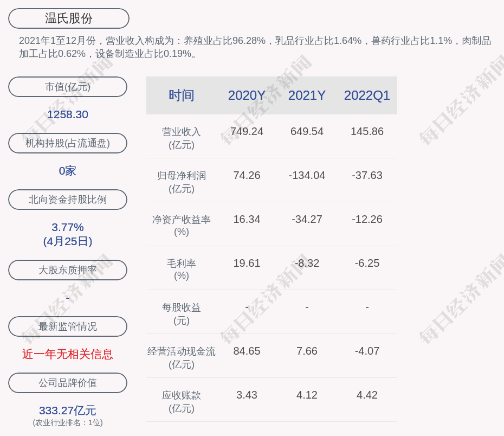Click the gross margin value 19.61
Image resolution: width=504 pixels, height=436 pixels.
247,263
